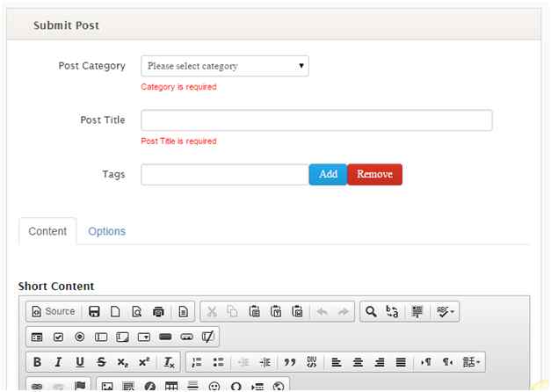This screenshot has width=551, height=392.
Task: Insert a numbered list
Action: [197, 362]
